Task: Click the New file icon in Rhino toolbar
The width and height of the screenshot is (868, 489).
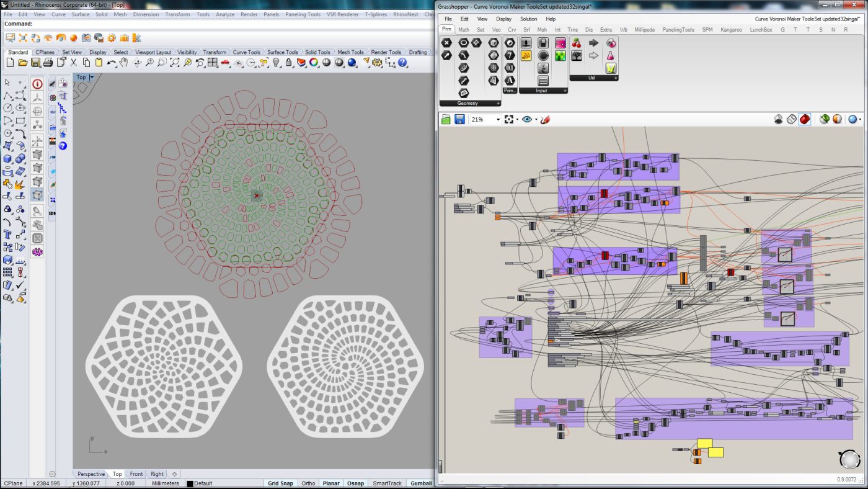Action: tap(10, 63)
